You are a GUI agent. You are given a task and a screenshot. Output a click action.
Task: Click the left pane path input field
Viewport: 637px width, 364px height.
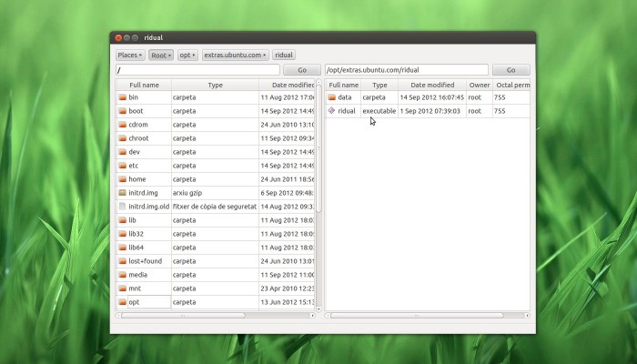pyautogui.click(x=197, y=70)
